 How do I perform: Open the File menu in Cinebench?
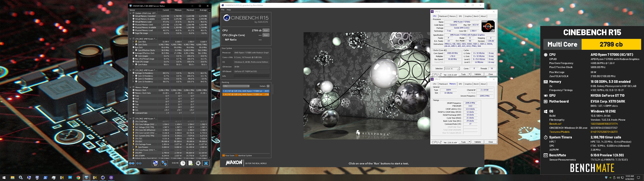coord(223,10)
